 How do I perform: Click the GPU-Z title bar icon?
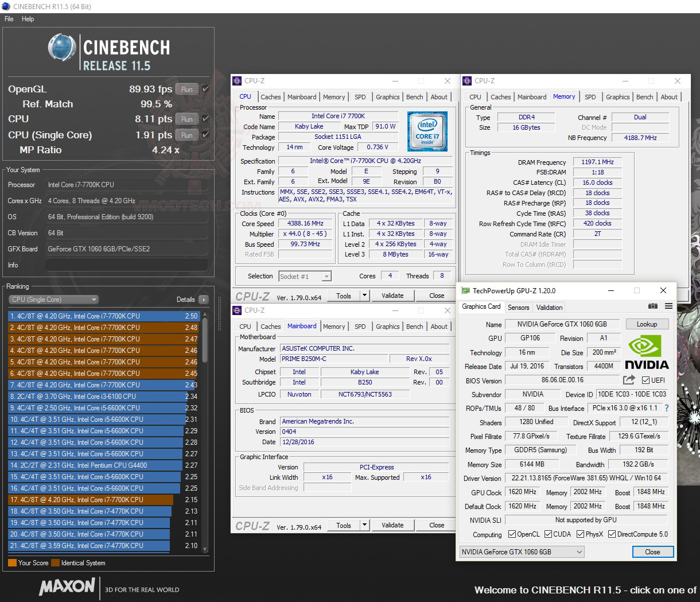[466, 290]
